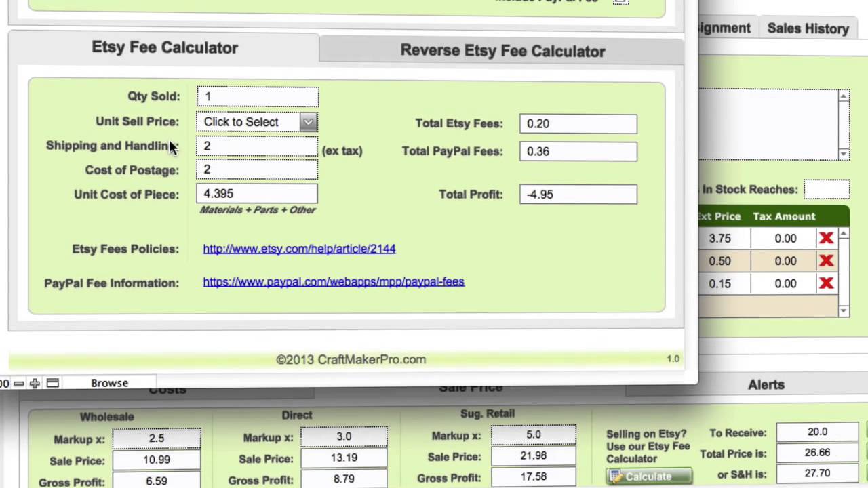Click the Direct Gross Profit field
The height and width of the screenshot is (488, 868).
coord(344,479)
